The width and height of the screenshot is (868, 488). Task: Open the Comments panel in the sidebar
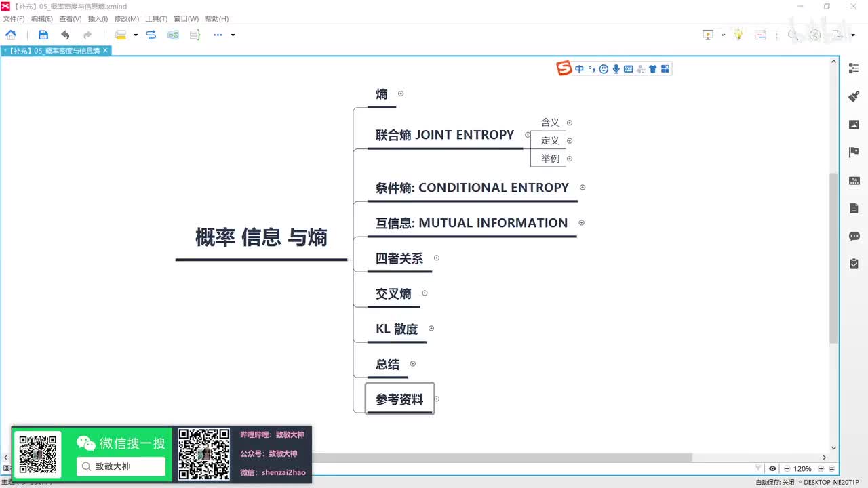coord(854,237)
